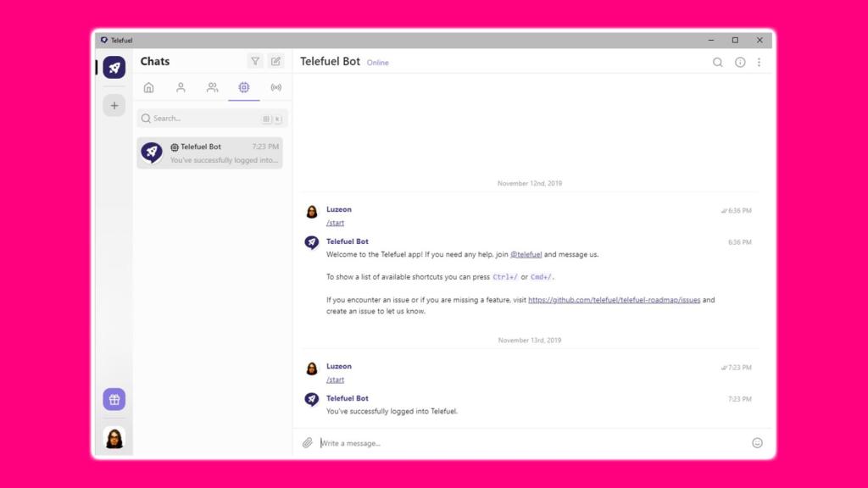Follow the @telefuel mention link

pos(526,254)
